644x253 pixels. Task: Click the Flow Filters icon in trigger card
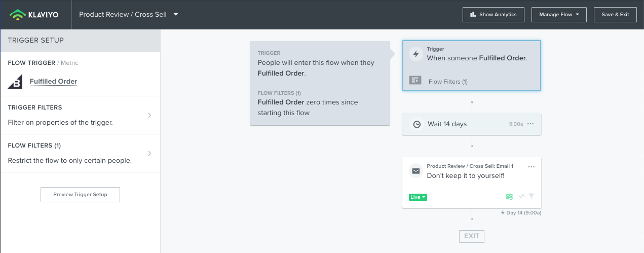point(415,81)
